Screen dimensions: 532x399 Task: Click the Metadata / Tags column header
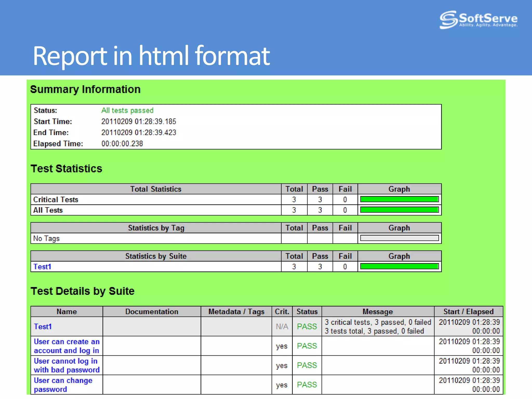coord(236,311)
